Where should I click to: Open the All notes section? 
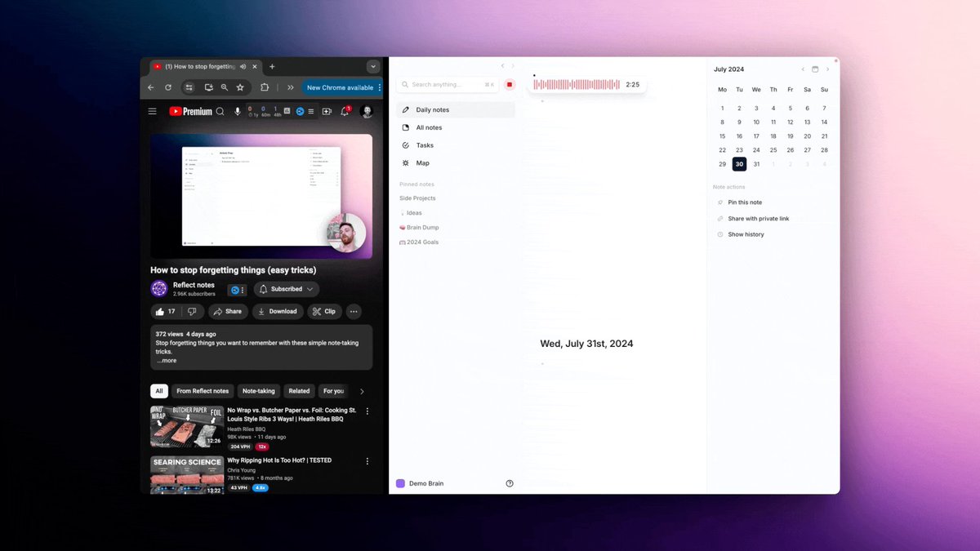[x=456, y=127]
